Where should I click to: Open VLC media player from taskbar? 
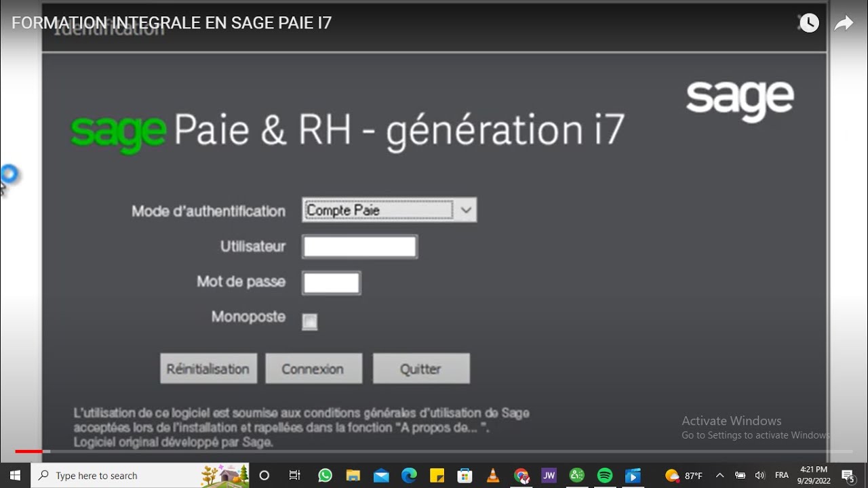click(x=493, y=475)
